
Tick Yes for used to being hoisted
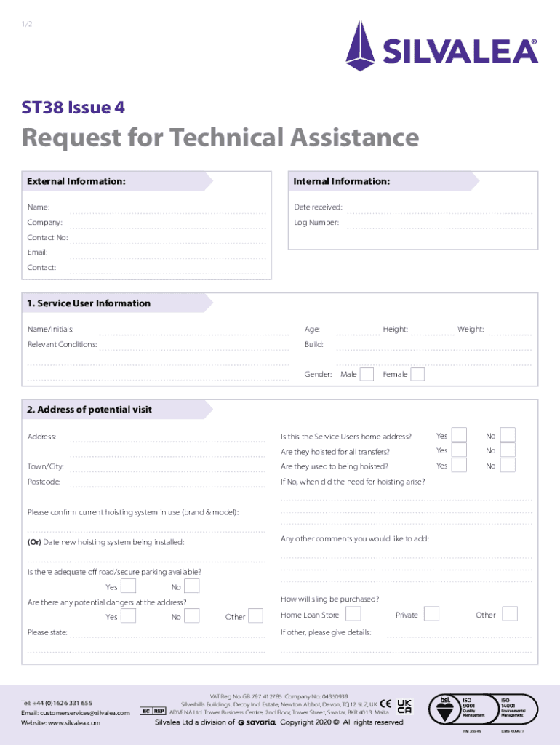point(459,465)
